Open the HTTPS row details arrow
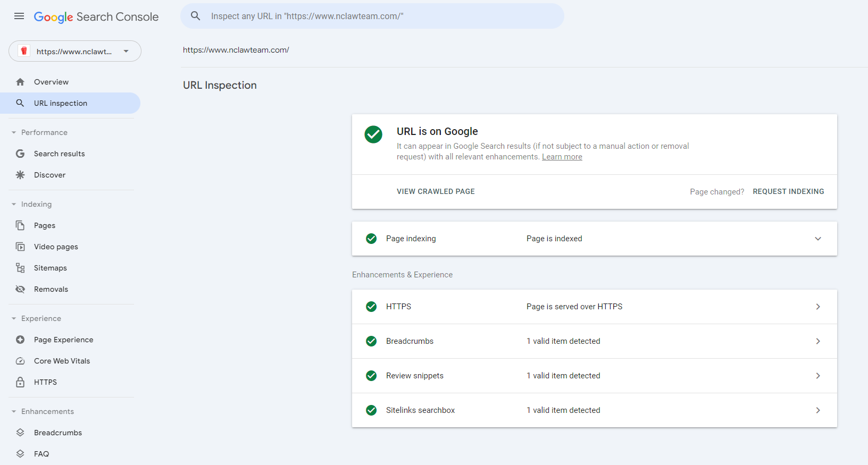This screenshot has width=868, height=465. pos(818,307)
